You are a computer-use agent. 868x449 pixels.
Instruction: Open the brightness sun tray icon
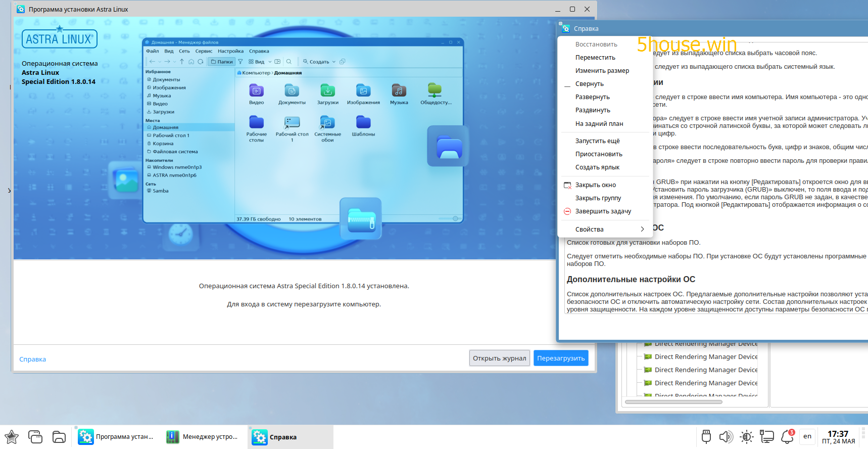tap(746, 437)
